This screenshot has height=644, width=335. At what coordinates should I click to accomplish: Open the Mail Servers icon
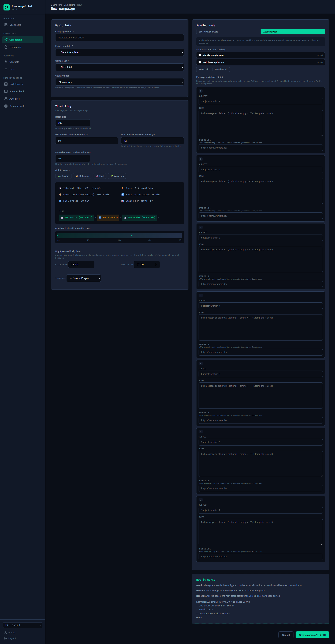6,84
